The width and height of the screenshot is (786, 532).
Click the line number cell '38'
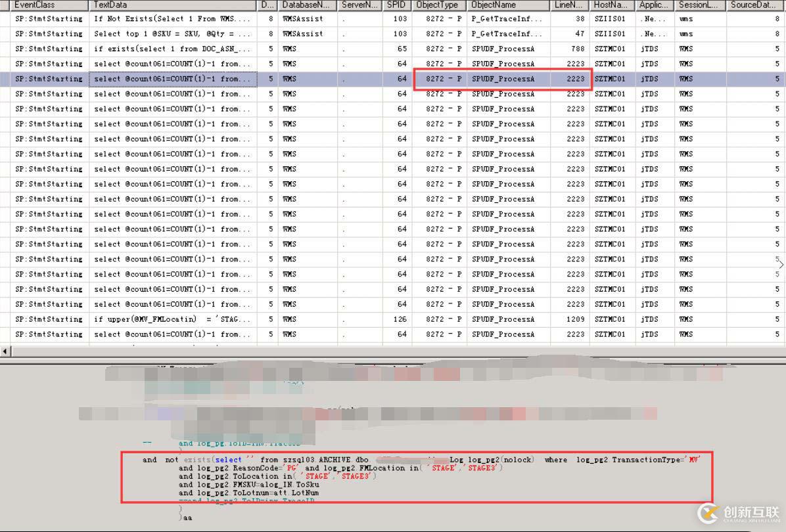tap(580, 18)
